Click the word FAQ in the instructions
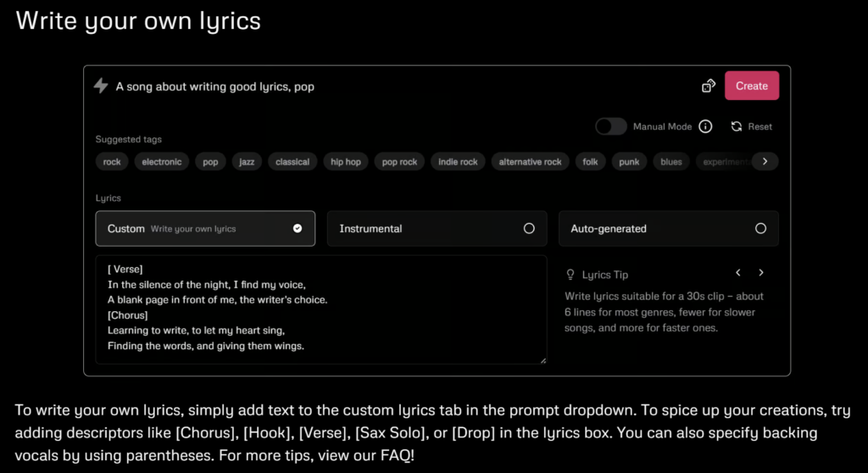 [395, 456]
